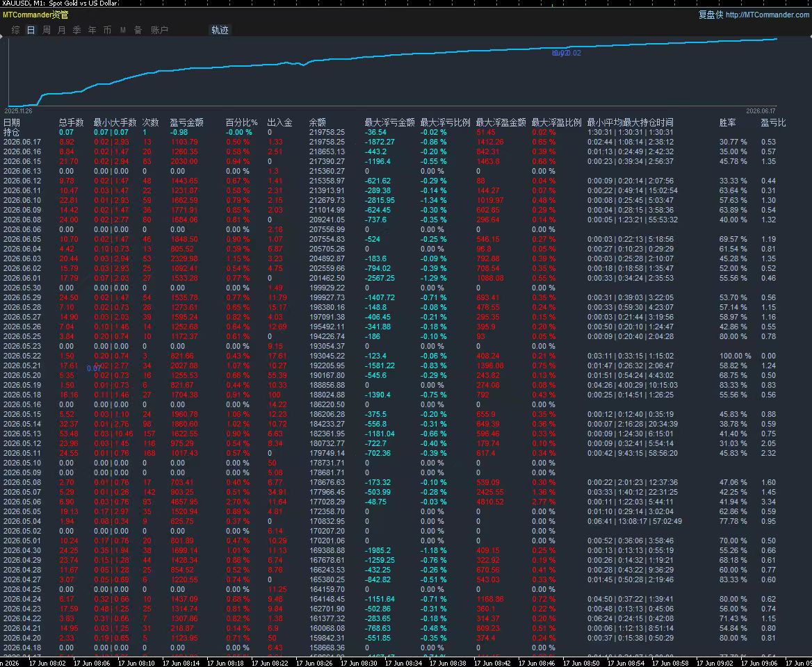Click the 轨迹 track button
812x667 pixels.
[x=220, y=30]
